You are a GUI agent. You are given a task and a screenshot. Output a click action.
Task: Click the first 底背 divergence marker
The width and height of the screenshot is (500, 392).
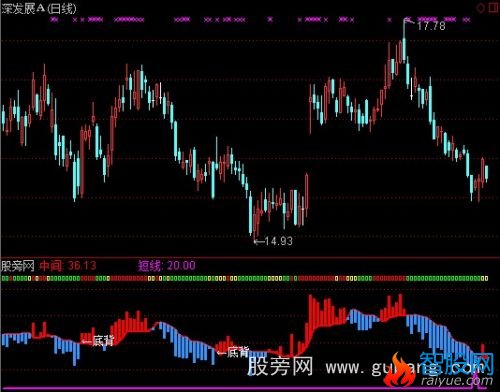103,341
